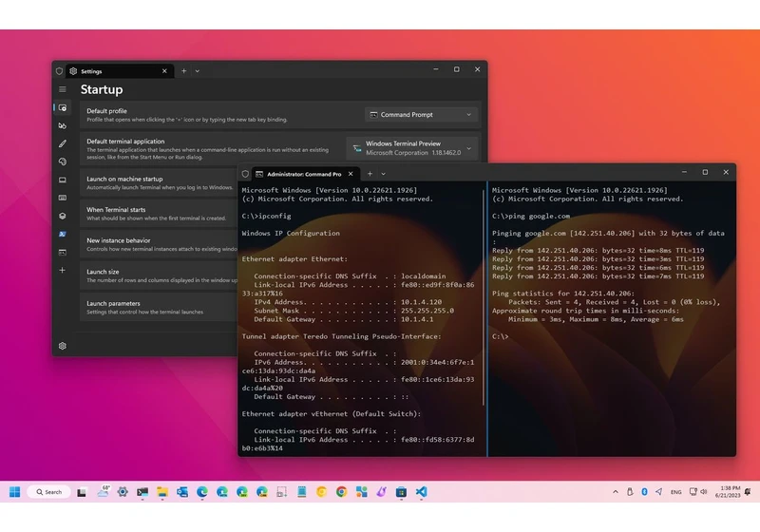Click the left pane vertical scrollbar

[x=484, y=297]
